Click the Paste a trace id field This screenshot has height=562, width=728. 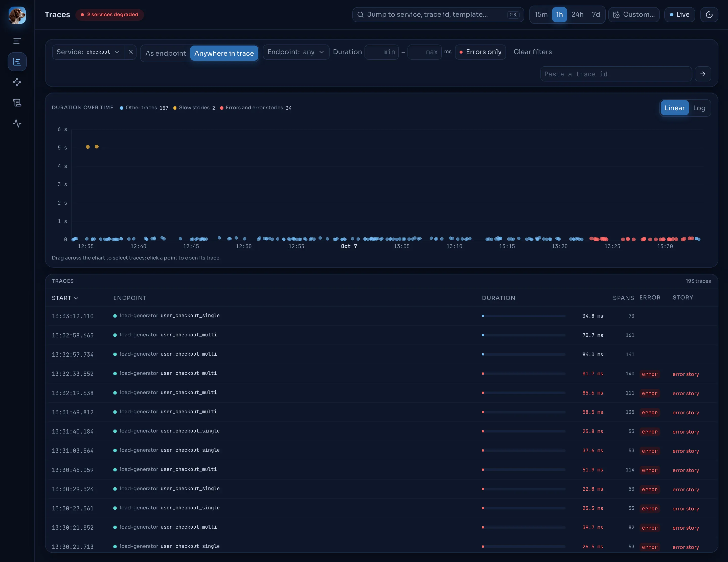[x=616, y=74]
